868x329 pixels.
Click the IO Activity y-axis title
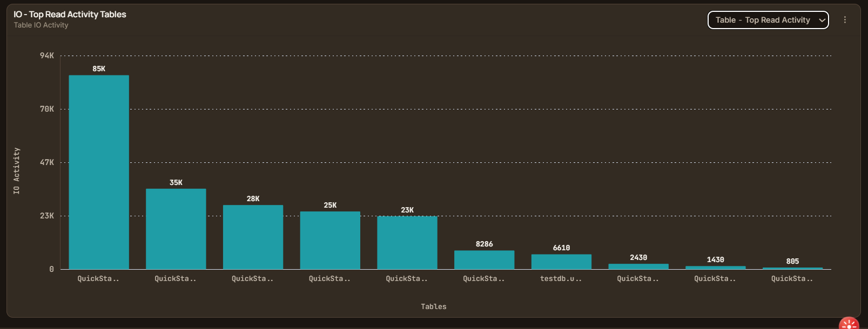17,171
